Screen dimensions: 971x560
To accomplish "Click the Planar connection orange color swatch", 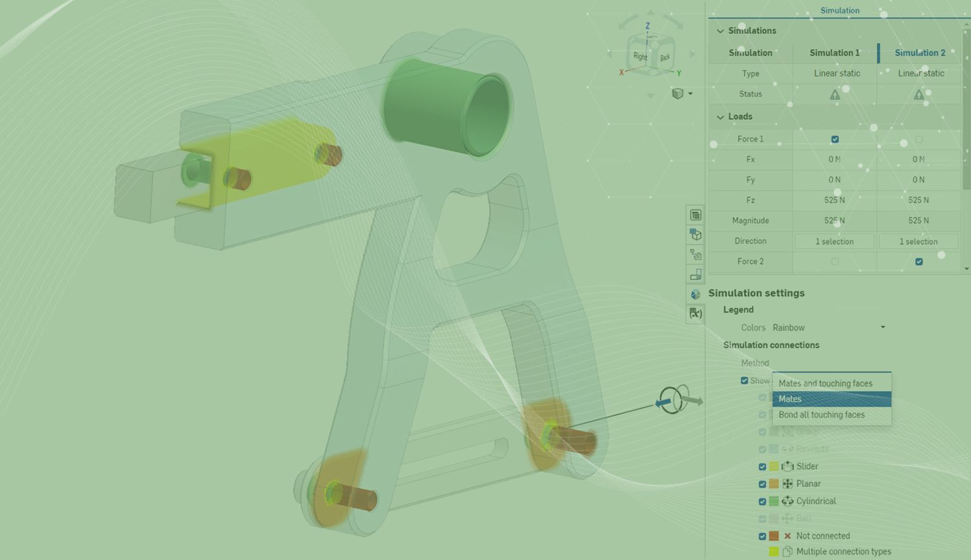I will coord(774,484).
